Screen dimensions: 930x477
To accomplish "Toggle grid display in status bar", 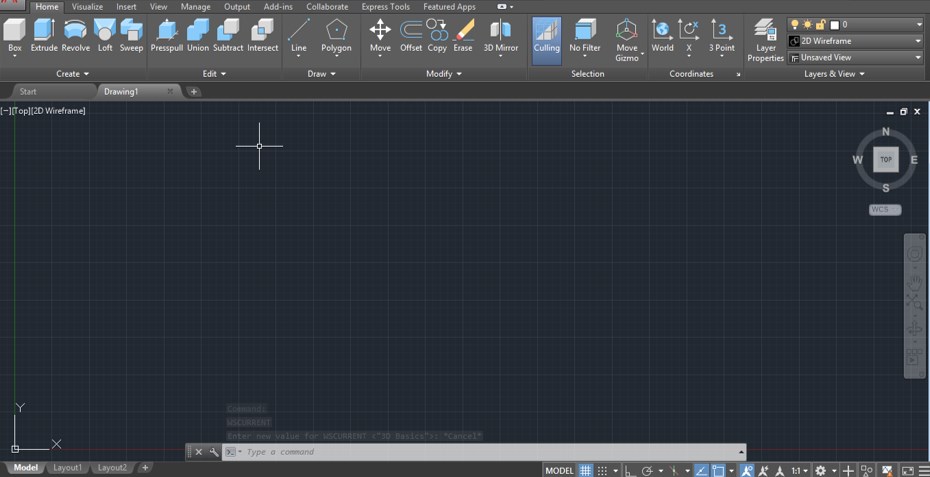I will point(586,470).
